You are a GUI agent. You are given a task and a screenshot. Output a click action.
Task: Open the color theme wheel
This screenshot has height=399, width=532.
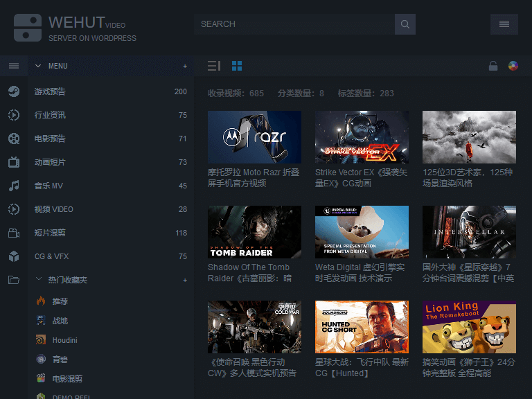point(513,66)
